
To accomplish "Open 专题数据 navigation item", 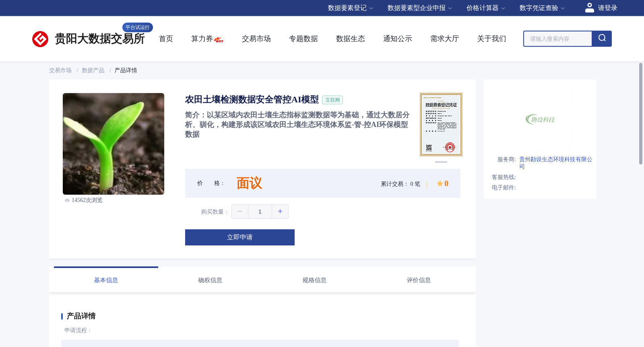I will 303,39.
